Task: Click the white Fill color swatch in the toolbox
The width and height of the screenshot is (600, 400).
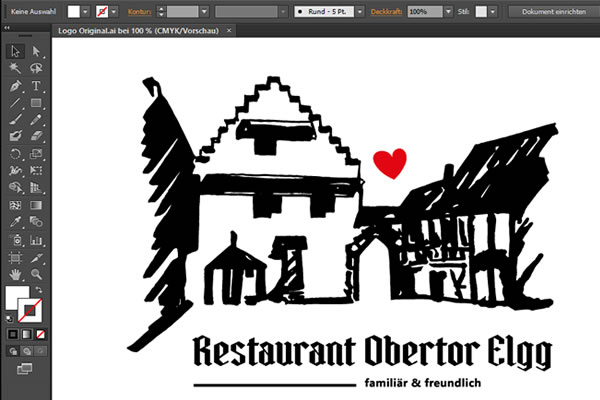Action: (17, 298)
